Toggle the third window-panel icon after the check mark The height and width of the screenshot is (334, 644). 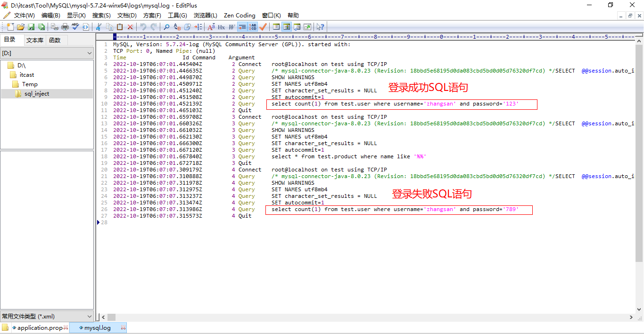(297, 27)
